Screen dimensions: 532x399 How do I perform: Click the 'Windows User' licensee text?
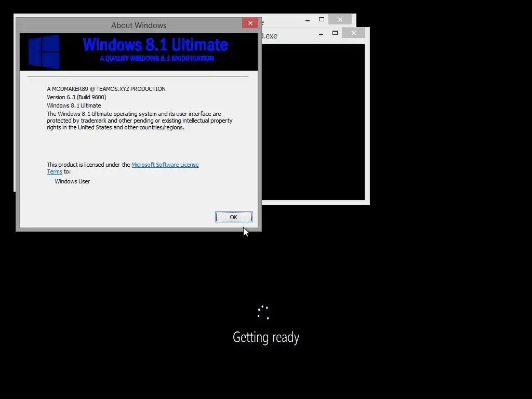pyautogui.click(x=72, y=181)
